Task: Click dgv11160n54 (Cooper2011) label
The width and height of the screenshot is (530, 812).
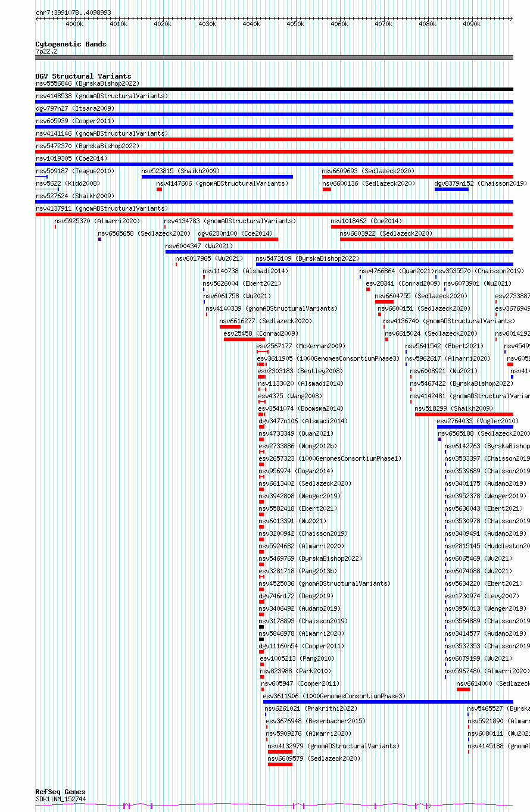Action: (301, 647)
